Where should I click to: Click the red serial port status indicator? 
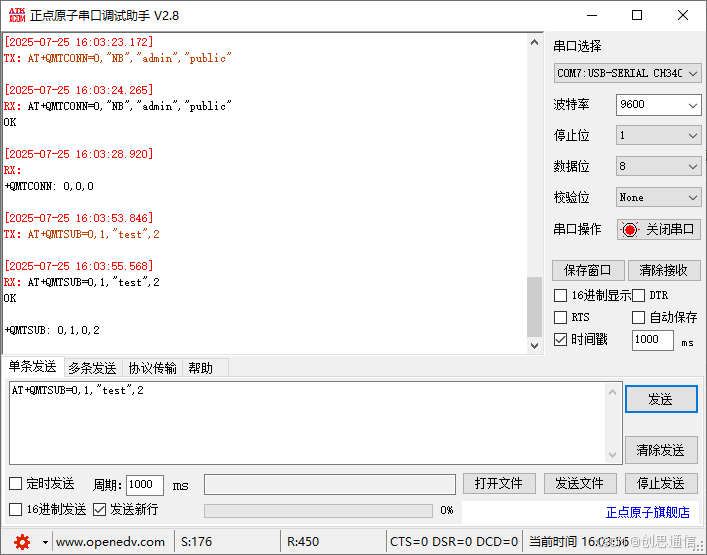(629, 230)
